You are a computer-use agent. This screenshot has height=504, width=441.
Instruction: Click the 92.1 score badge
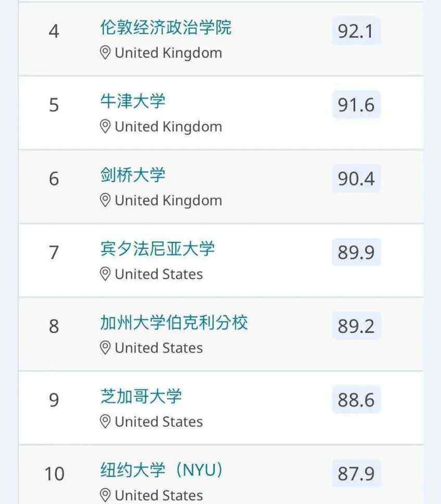[x=356, y=31]
